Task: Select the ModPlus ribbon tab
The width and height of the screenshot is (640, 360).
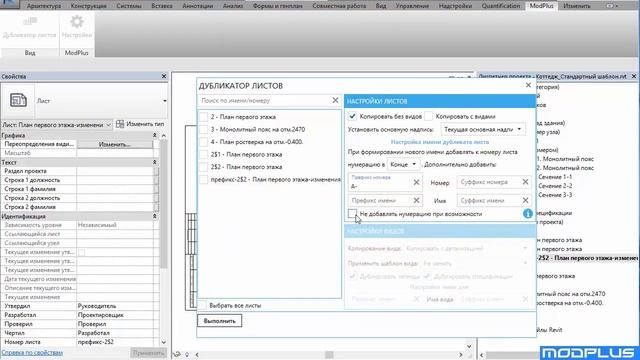Action: 541,6
